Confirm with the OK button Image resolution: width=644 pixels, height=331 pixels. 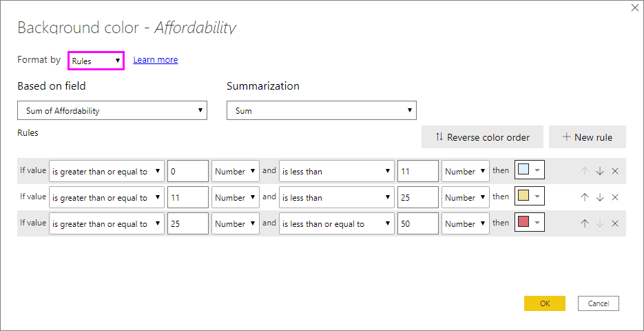click(x=544, y=303)
